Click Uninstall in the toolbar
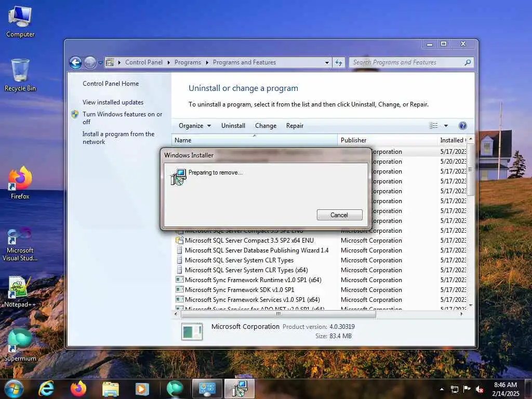Image resolution: width=532 pixels, height=399 pixels. tap(233, 126)
